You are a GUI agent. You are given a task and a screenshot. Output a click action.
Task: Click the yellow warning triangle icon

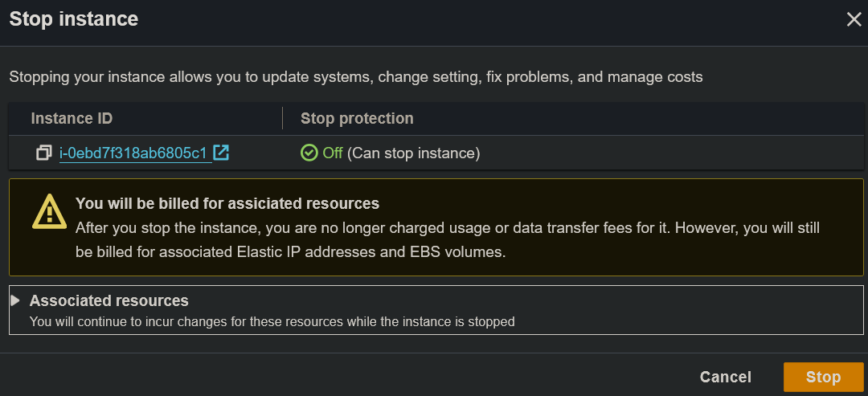tap(50, 212)
